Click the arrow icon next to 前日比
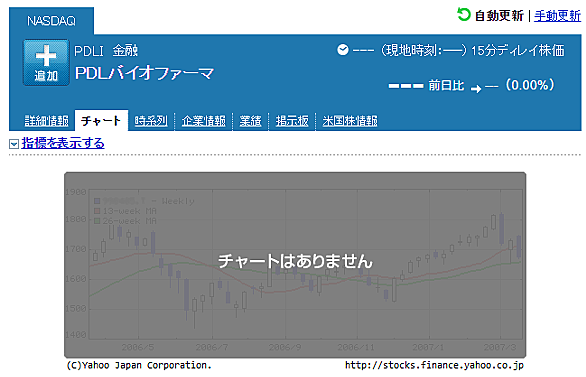Screen dimensions: 586x377 point(476,89)
